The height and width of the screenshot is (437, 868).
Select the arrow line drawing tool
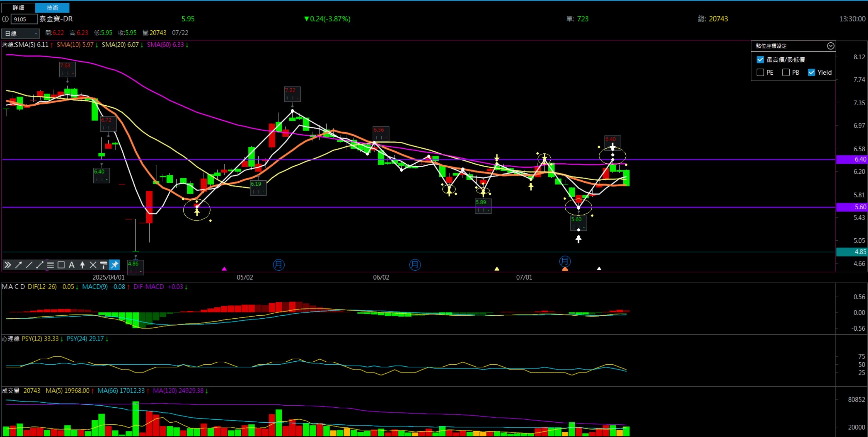click(18, 265)
